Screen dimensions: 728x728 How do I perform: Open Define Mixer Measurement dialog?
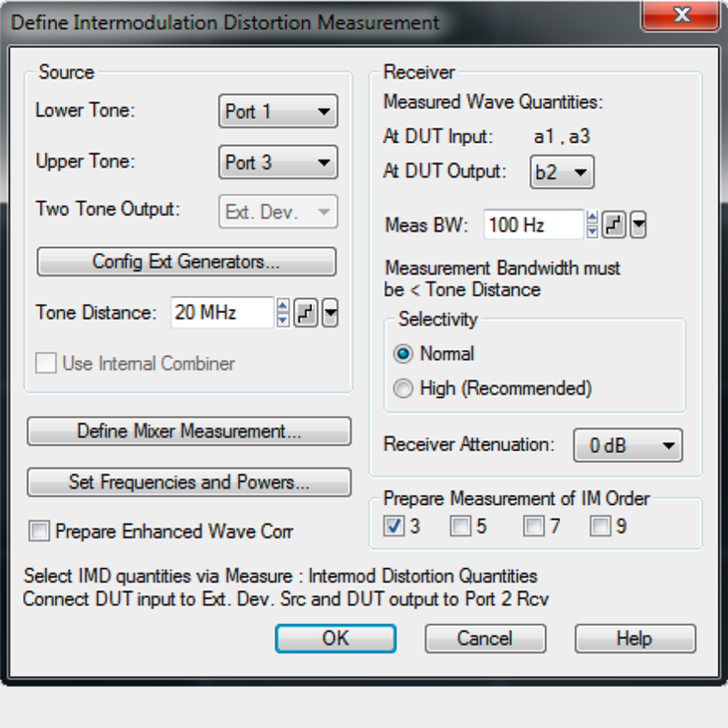click(189, 431)
